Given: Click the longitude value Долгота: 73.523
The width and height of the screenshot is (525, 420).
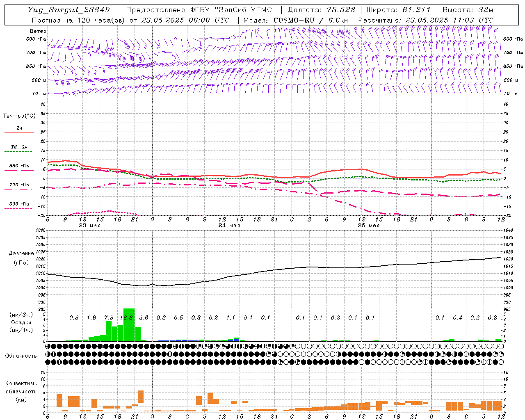Looking at the screenshot, I should tap(322, 10).
